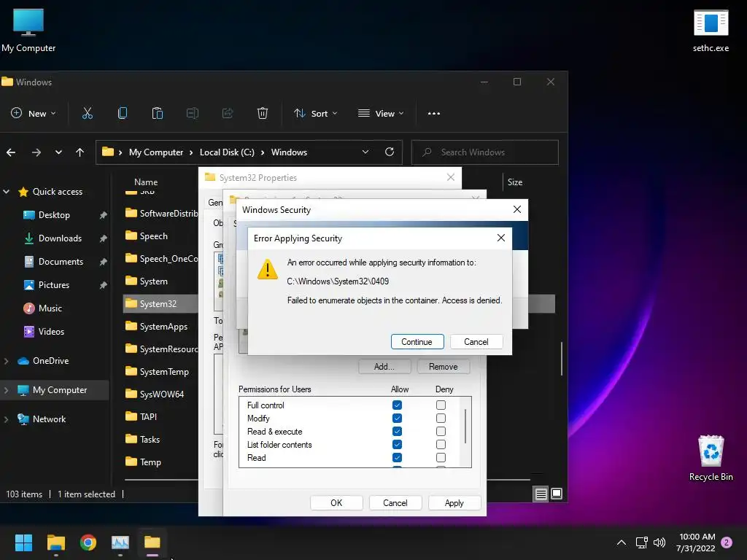This screenshot has height=560, width=747.
Task: Open the See more ellipsis menu
Action: pos(433,113)
